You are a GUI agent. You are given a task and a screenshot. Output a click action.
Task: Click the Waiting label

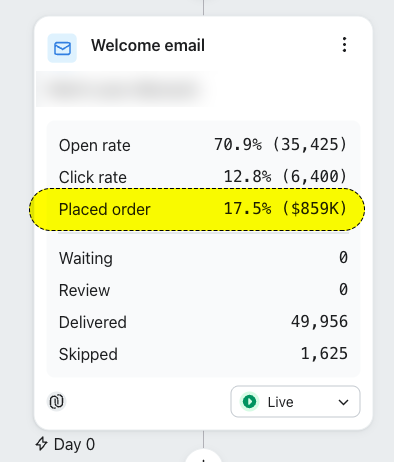pos(86,258)
